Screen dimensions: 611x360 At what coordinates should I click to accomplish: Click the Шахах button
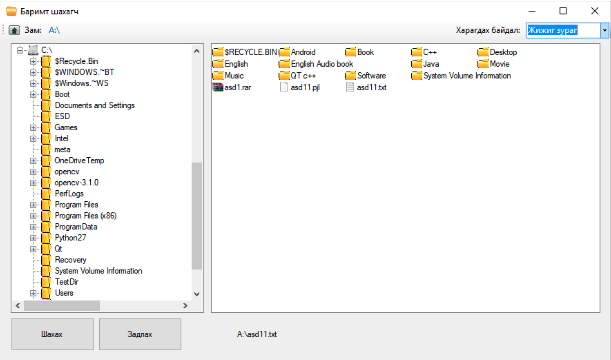click(52, 334)
